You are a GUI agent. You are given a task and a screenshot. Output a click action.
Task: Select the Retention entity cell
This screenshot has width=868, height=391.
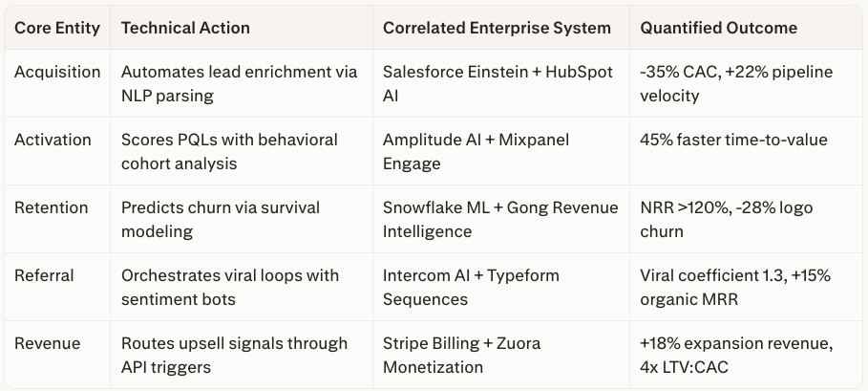(x=51, y=207)
